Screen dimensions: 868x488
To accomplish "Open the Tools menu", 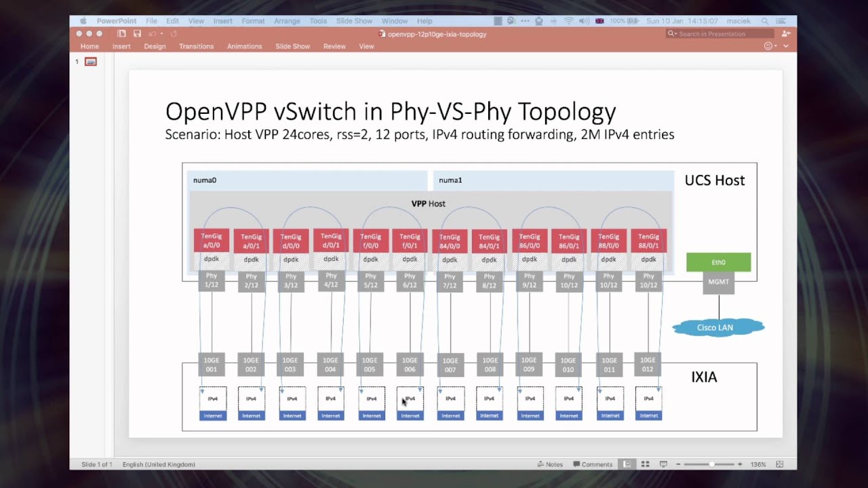I will [318, 21].
